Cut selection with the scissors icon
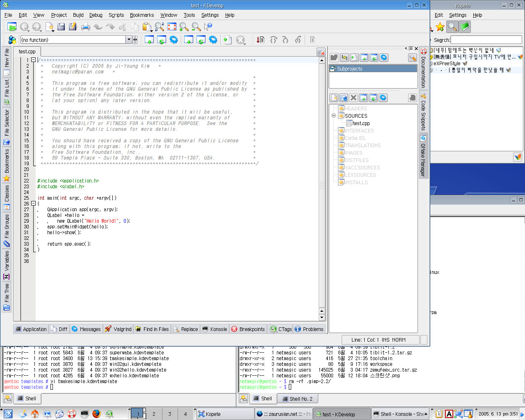525x420 pixels. 123,27
